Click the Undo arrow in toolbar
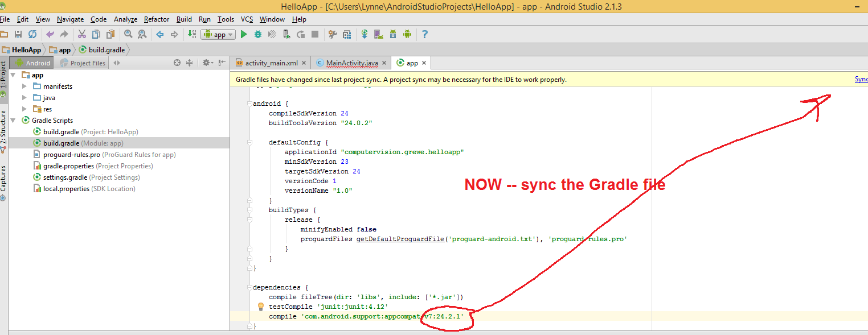 tap(50, 35)
